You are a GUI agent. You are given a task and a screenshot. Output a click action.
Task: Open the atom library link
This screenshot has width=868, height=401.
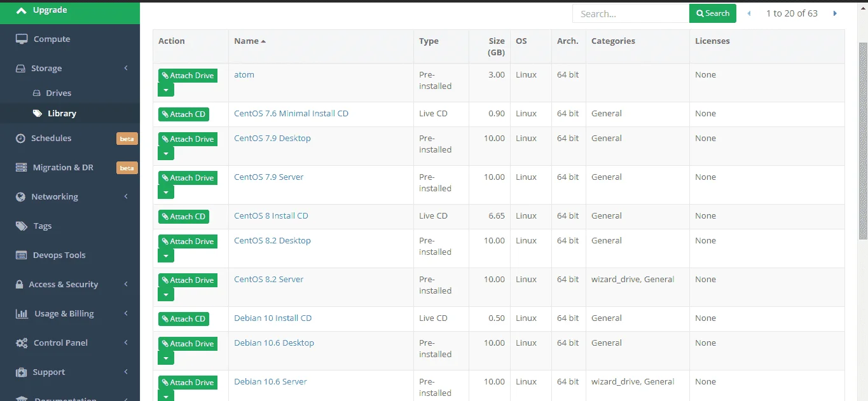point(244,74)
